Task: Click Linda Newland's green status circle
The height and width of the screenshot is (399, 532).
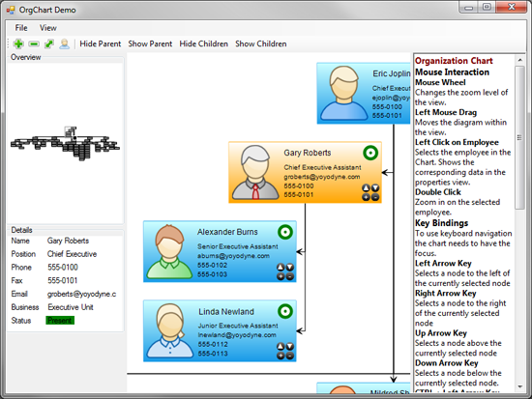Action: (x=285, y=311)
